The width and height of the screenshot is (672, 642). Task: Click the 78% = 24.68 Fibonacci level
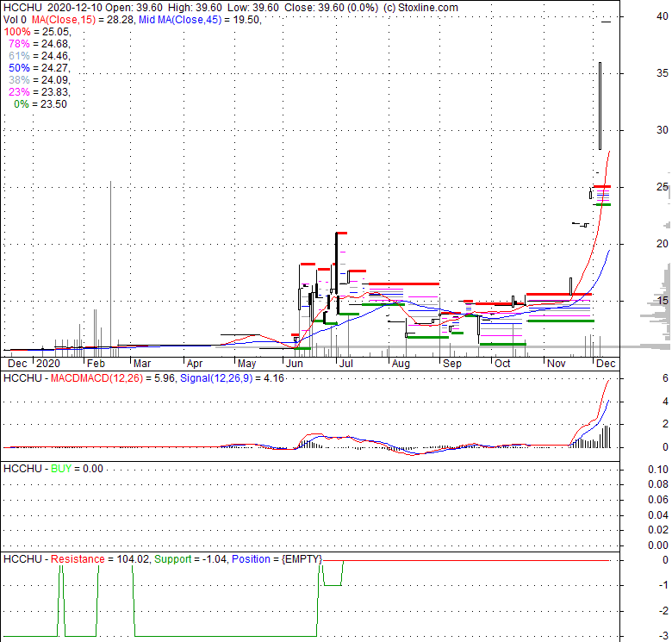pyautogui.click(x=40, y=44)
